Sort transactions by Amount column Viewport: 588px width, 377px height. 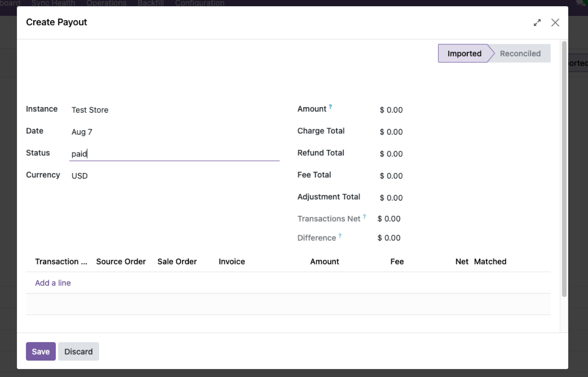pos(325,262)
